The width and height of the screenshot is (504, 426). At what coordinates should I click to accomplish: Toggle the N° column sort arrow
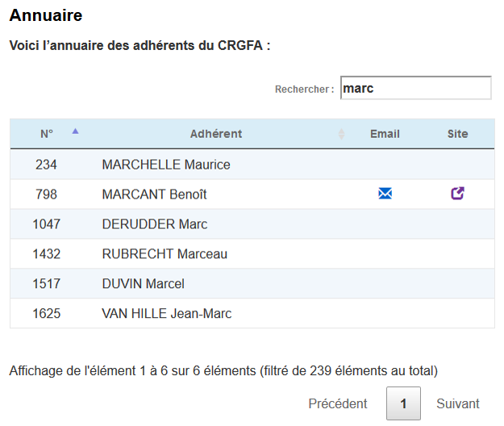point(75,132)
